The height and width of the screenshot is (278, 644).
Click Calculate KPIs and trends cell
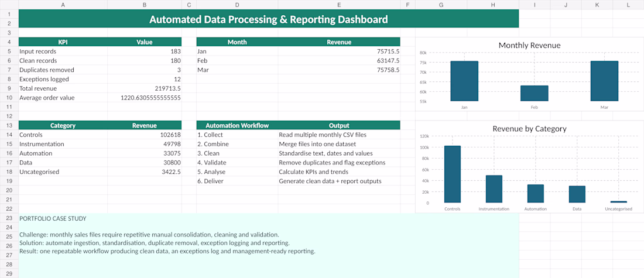pyautogui.click(x=339, y=171)
